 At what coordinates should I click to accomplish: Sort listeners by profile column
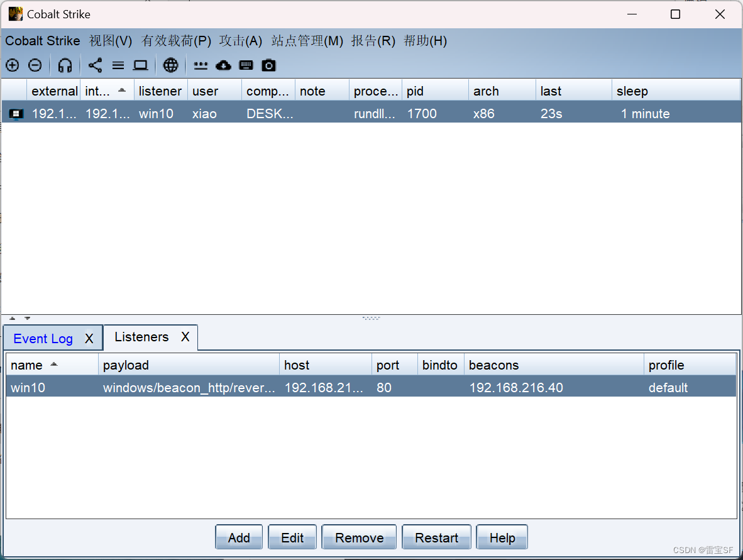690,365
